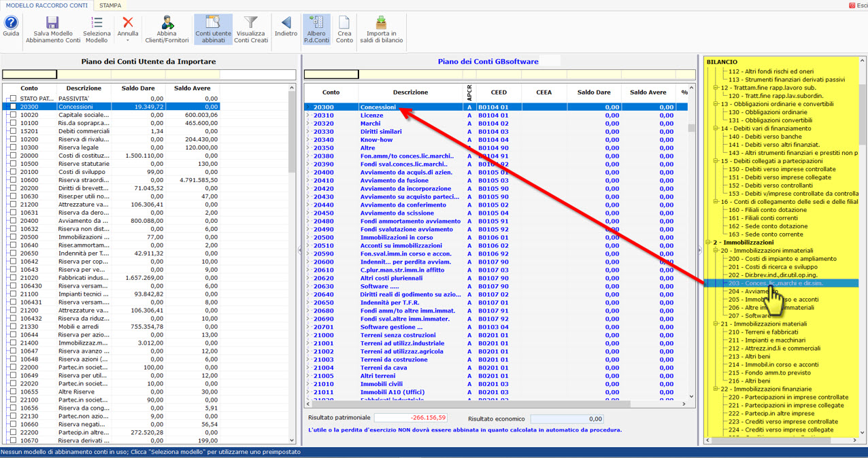The image size is (868, 458).
Task: Select tree item 163 - Sede conto corrente
Action: click(x=765, y=234)
